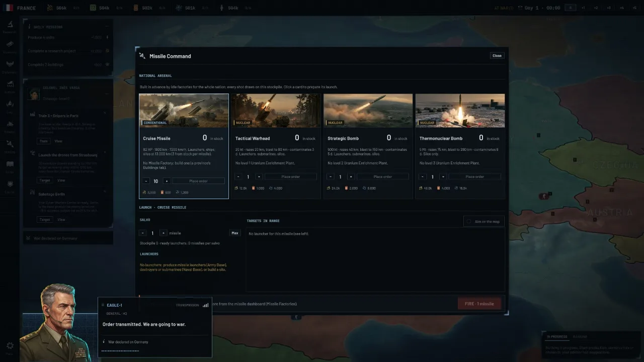Viewport: 644px width, 362px height.
Task: Select the Cruise Missile card image
Action: 184,111
